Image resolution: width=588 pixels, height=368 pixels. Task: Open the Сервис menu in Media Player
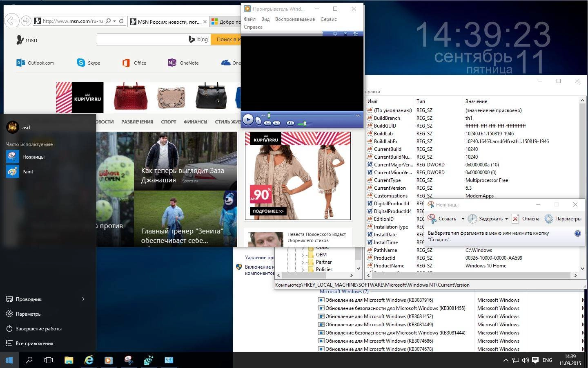click(329, 19)
